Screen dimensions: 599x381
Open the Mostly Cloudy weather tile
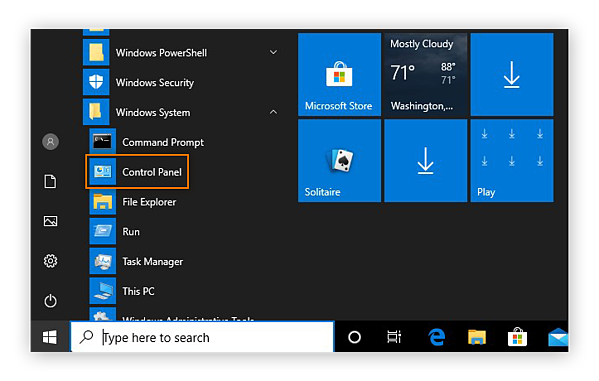(x=426, y=75)
